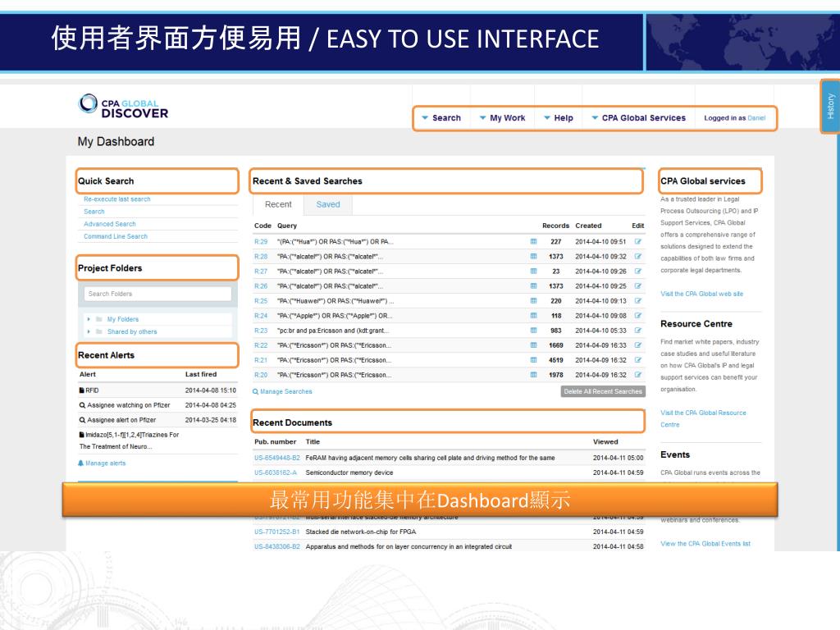The image size is (840, 630).
Task: Click the edit icon for search R:21
Action: [x=638, y=360]
